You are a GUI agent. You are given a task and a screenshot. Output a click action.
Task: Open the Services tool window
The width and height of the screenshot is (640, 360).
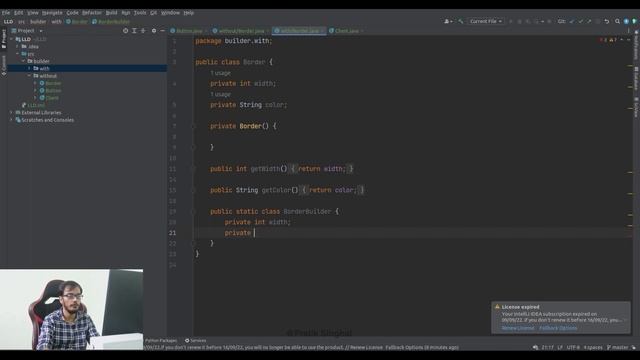[x=196, y=340]
